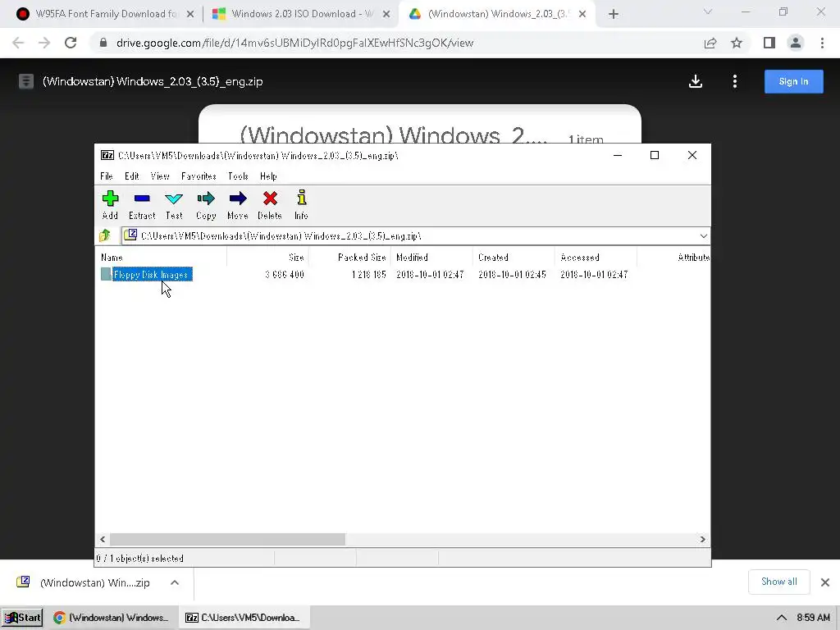Click the Chrome reload button
Screen dimensions: 840x630
point(71,43)
